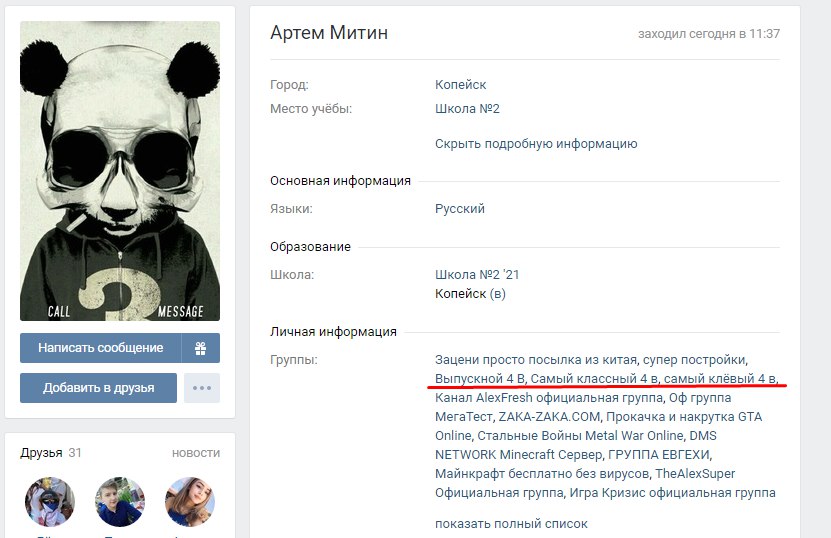Screen dimensions: 831x538
Task: Open the супер постройки group
Action: tap(694, 360)
